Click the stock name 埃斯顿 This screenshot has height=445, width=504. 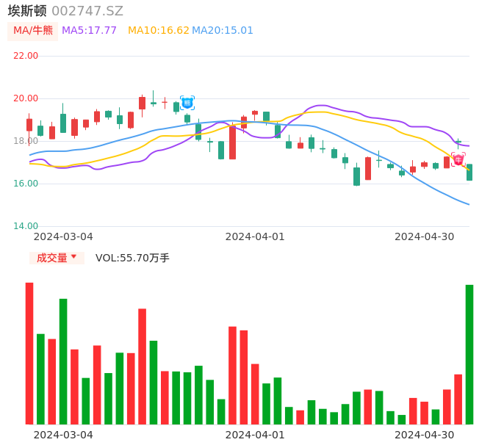27,11
